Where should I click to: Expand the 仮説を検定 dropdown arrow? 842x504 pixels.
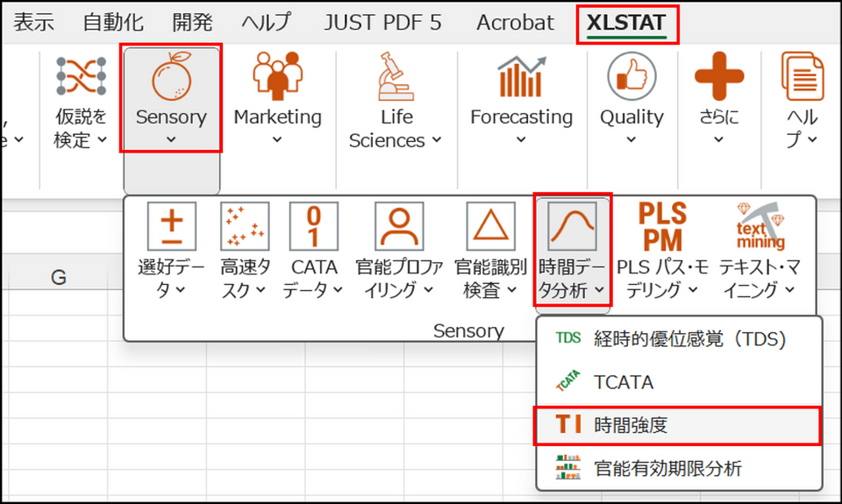(x=102, y=140)
